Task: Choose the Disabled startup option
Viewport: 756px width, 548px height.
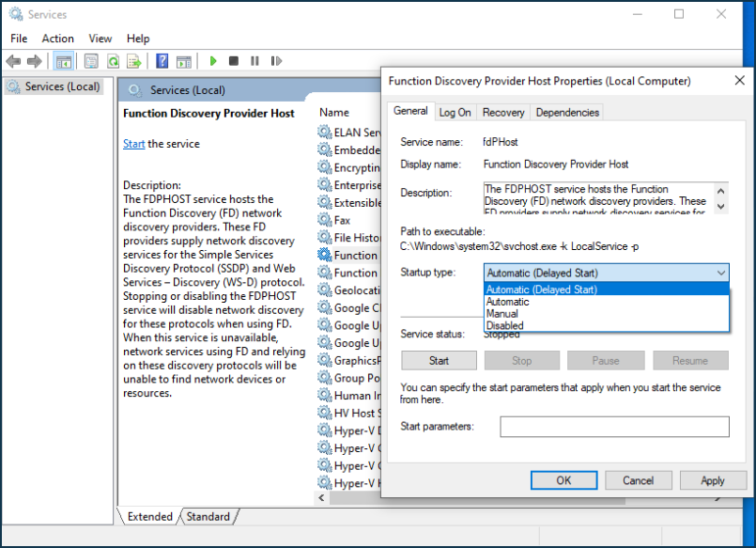Action: 607,325
